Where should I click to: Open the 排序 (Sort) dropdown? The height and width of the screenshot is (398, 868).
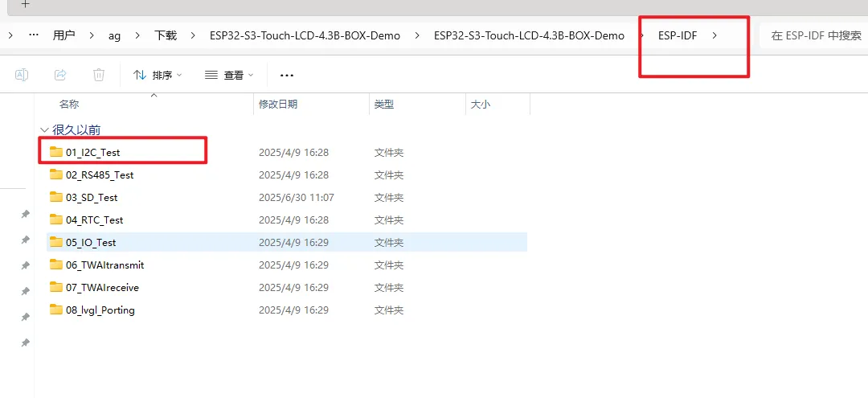[158, 75]
